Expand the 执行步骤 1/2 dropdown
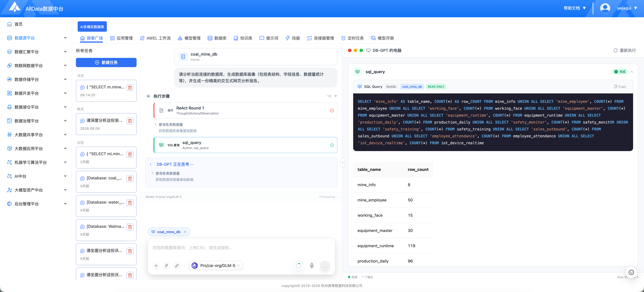Screen dimensions: 644x292 point(336,96)
